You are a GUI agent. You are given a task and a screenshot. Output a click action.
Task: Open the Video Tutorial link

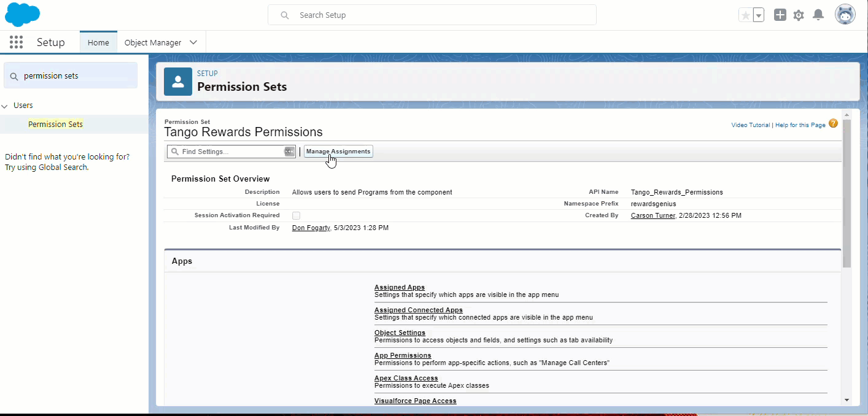(x=750, y=124)
